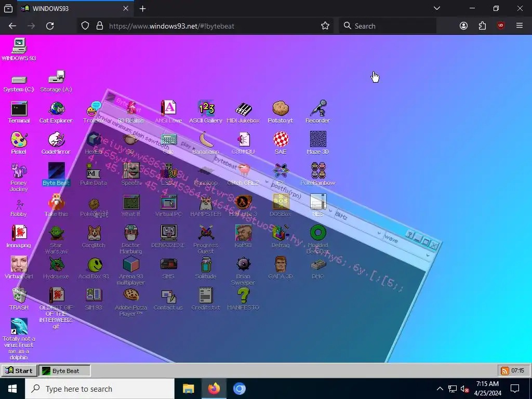Open Virtual Girl icon
532x399 pixels.
tap(19, 264)
